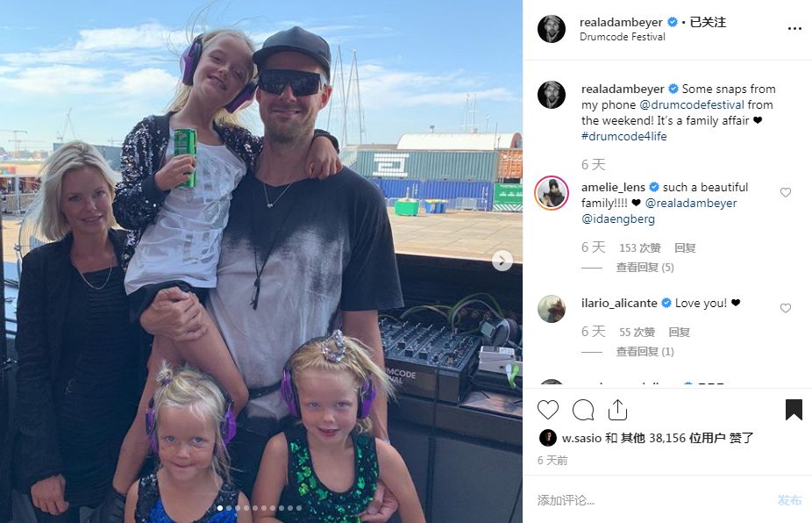Click realadambeyer header profile picture
812x523 pixels.
[552, 28]
